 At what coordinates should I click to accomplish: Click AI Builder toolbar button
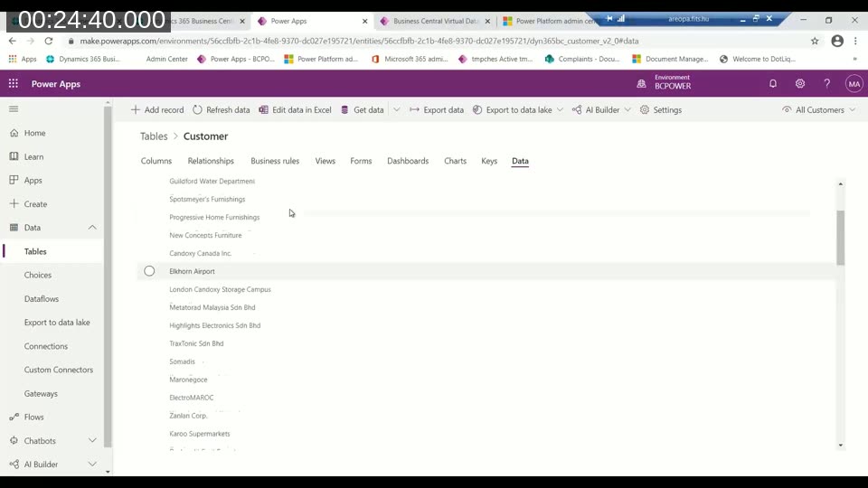pyautogui.click(x=596, y=110)
